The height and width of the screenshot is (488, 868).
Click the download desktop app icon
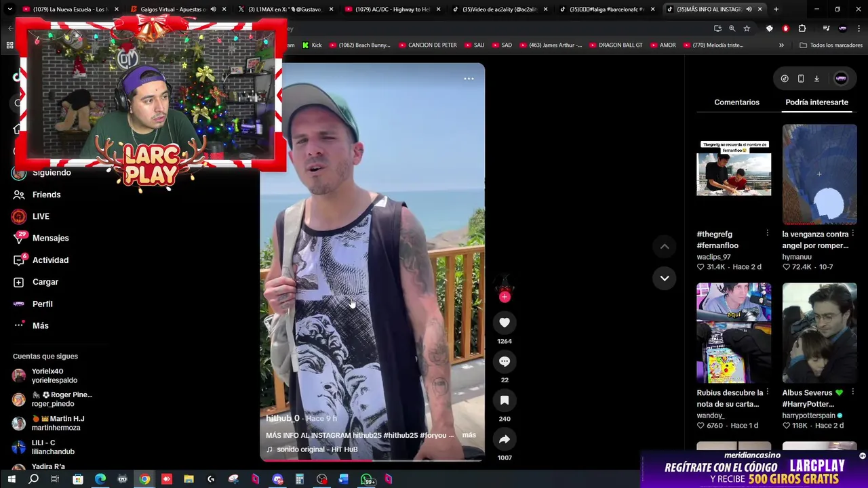816,79
